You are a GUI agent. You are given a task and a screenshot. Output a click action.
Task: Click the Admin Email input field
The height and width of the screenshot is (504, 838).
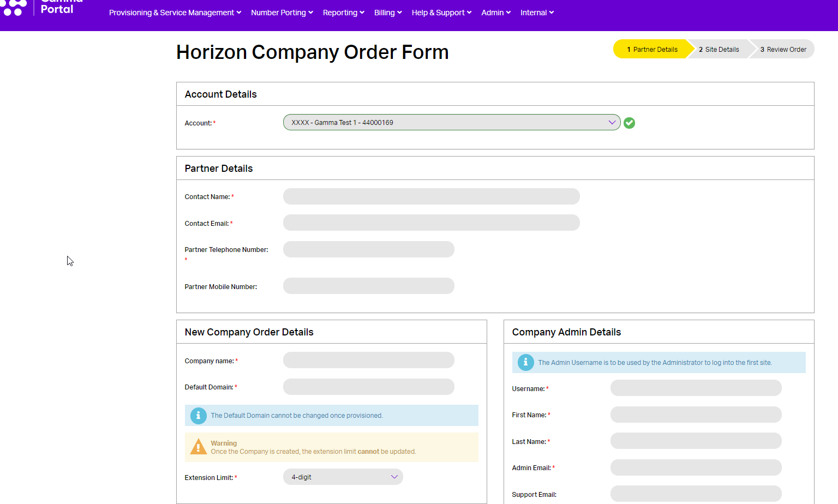coord(696,467)
